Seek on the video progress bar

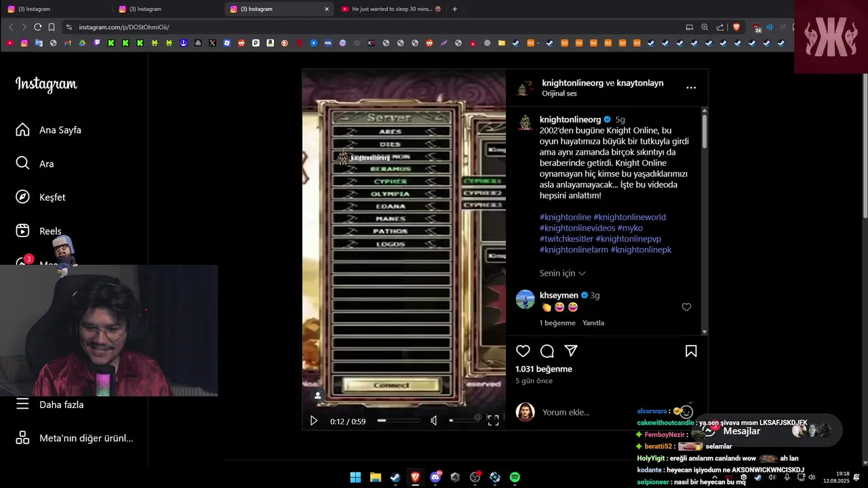(399, 421)
